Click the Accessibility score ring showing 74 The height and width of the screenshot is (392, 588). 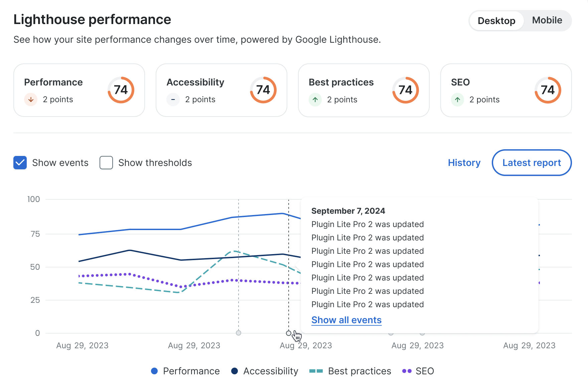(263, 89)
